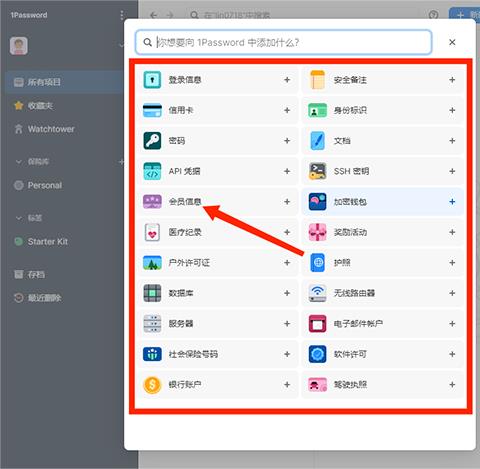Click the 户外许可证 label text

tap(189, 263)
